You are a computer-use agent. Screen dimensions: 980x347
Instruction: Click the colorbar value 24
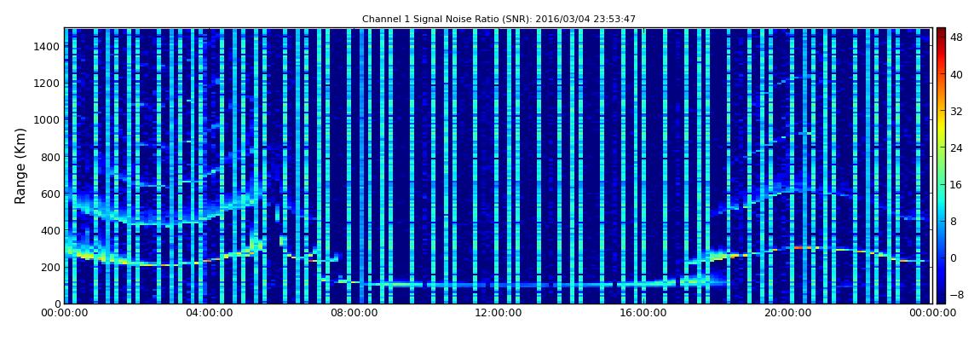[x=956, y=147]
